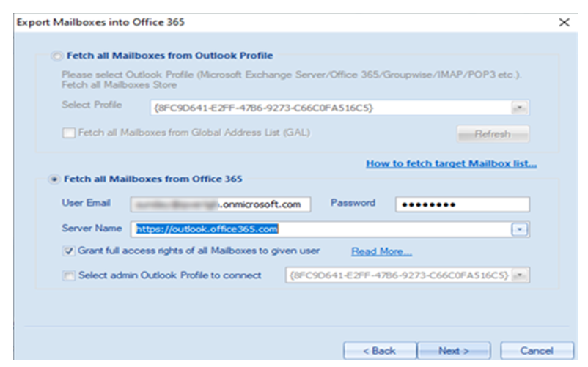This screenshot has height=367, width=588.
Task: Click the 'Fetch all Mailboxes Store' description text
Action: (x=120, y=85)
